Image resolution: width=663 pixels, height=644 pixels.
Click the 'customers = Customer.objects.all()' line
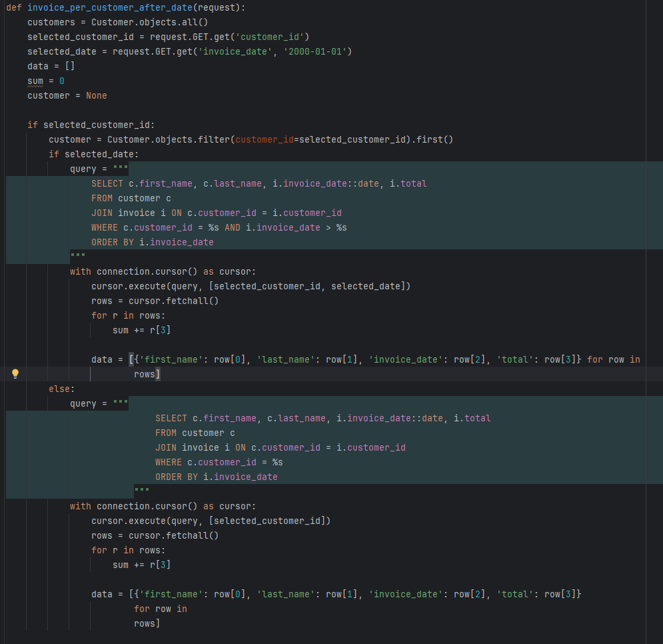pyautogui.click(x=117, y=23)
